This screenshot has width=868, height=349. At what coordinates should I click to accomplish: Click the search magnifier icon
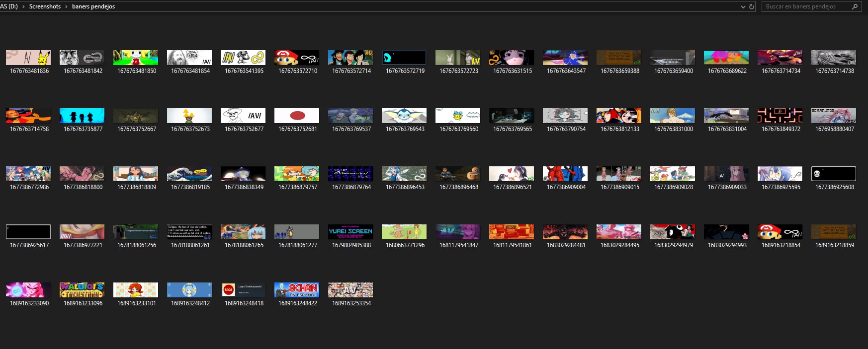855,6
